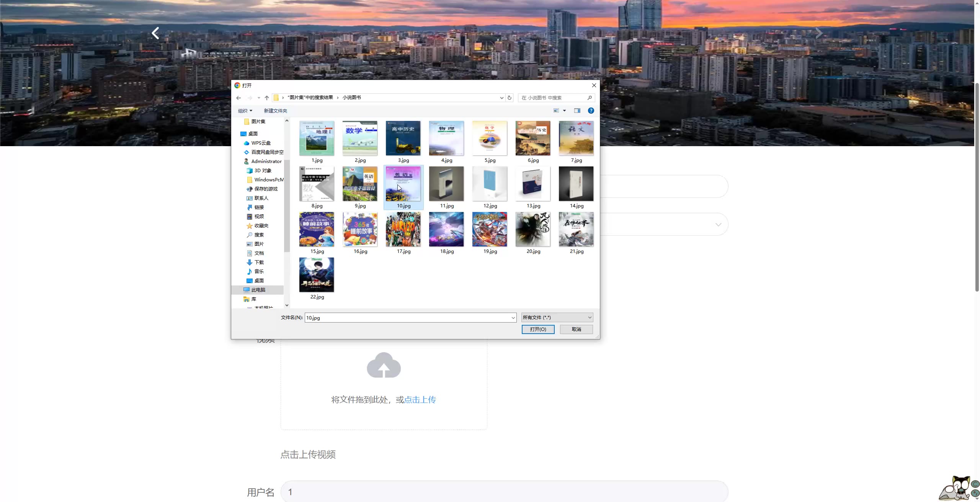Select 此电脑 in the navigation tree
This screenshot has width=980, height=502.
tap(258, 290)
